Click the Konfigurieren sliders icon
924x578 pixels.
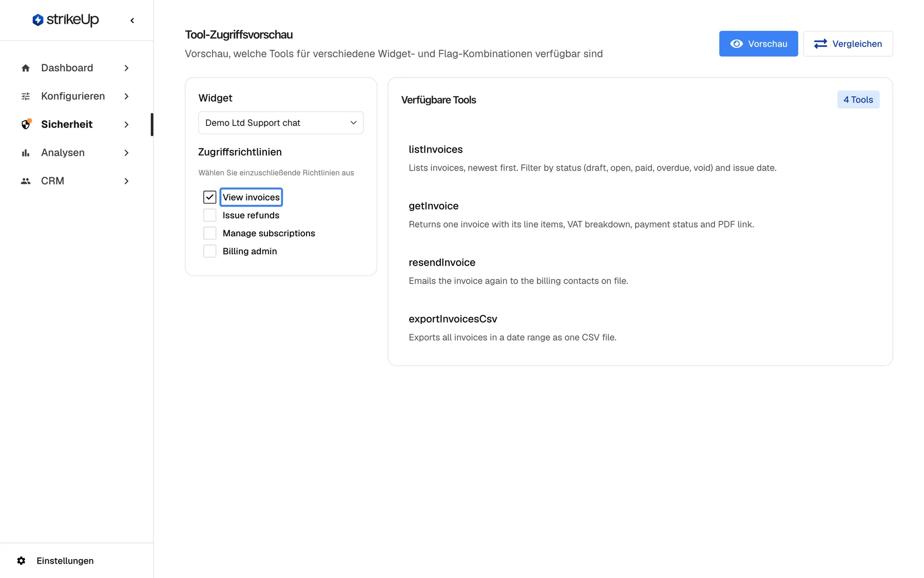point(26,96)
